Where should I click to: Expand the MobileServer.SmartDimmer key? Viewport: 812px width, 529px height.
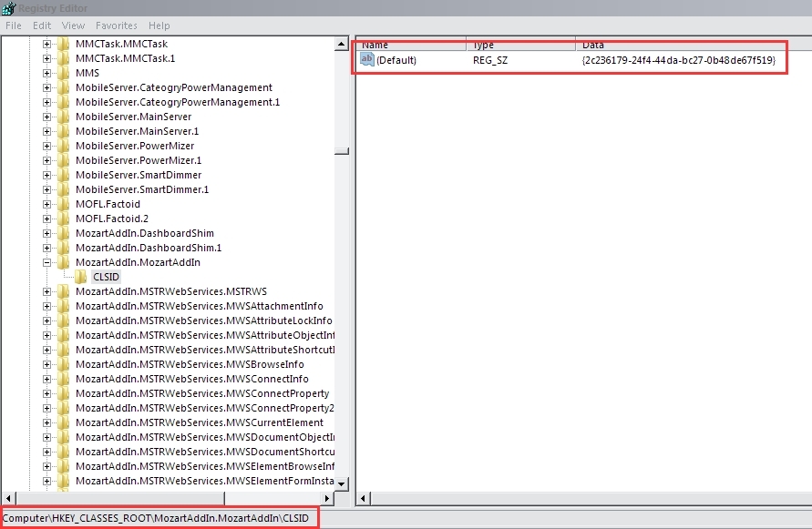tap(46, 175)
